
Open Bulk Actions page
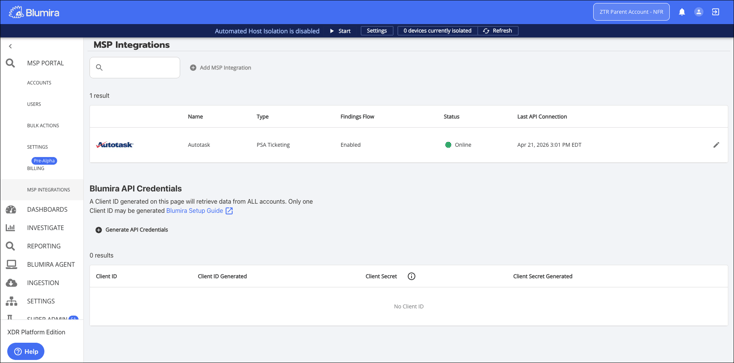43,126
